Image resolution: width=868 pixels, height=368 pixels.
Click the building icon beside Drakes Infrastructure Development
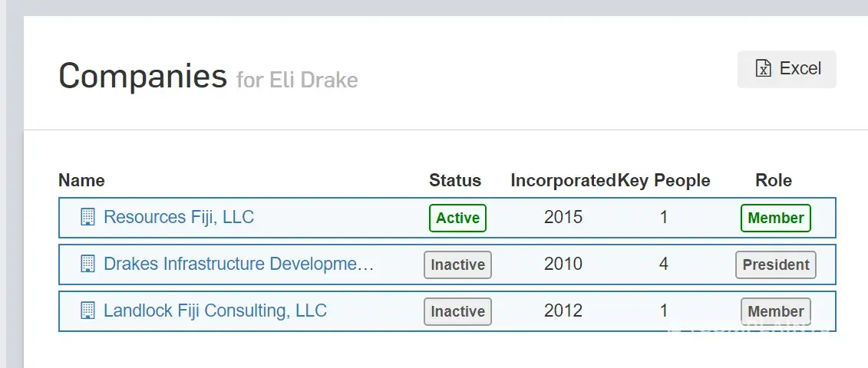coord(88,264)
